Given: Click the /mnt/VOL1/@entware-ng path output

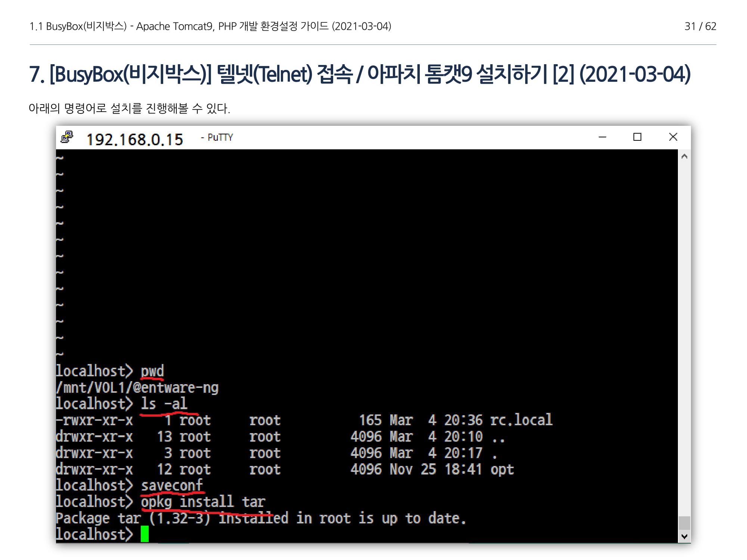Looking at the screenshot, I should point(137,388).
